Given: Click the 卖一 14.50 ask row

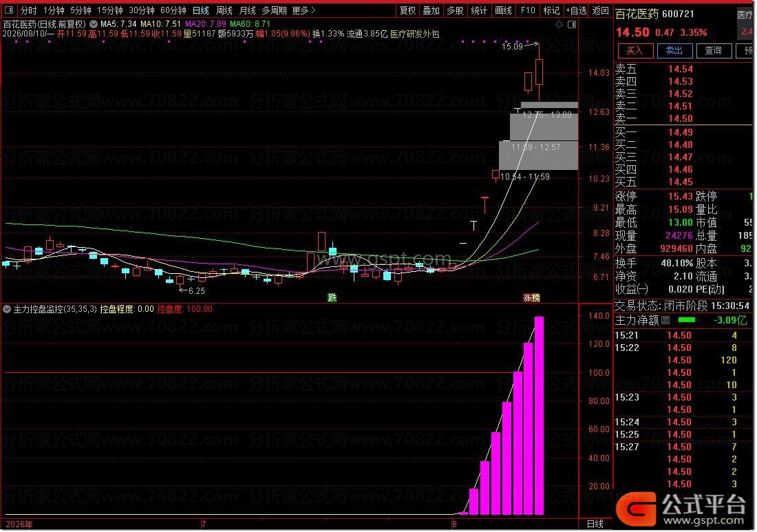Looking at the screenshot, I should [683, 118].
